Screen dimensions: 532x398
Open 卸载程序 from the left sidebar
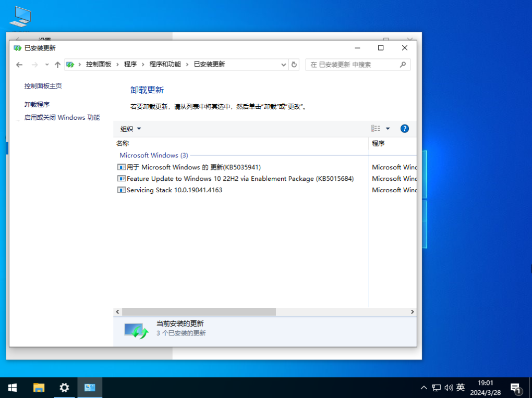[x=37, y=104]
